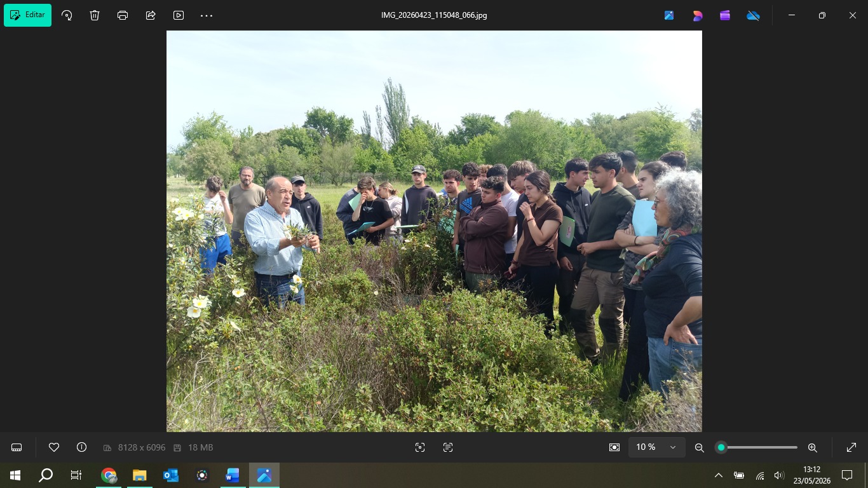Mark the photo as favorite with the heart
This screenshot has width=868, height=488.
click(54, 447)
